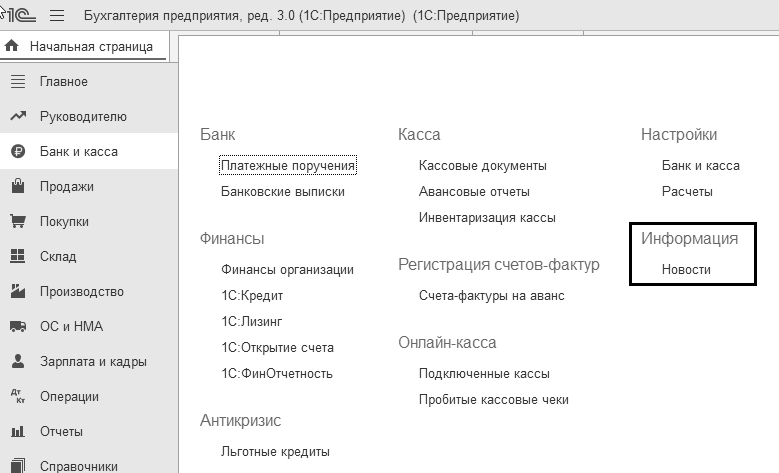Click the Касса group heading

(419, 135)
